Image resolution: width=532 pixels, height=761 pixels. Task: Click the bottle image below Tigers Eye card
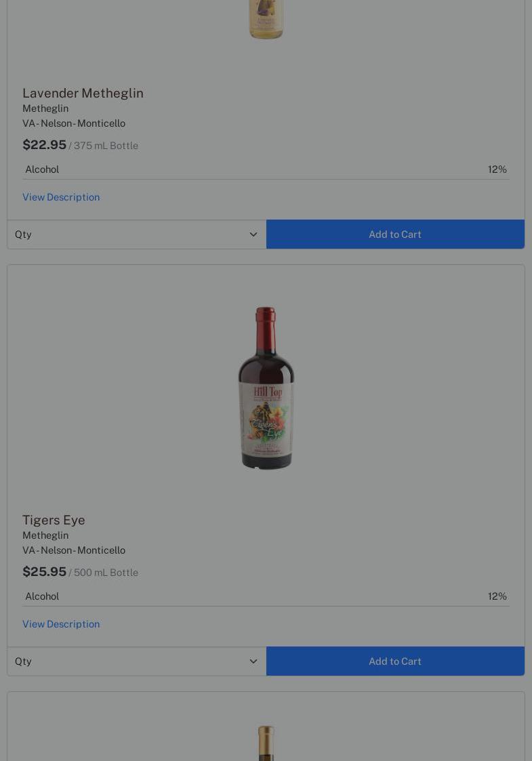click(x=266, y=743)
